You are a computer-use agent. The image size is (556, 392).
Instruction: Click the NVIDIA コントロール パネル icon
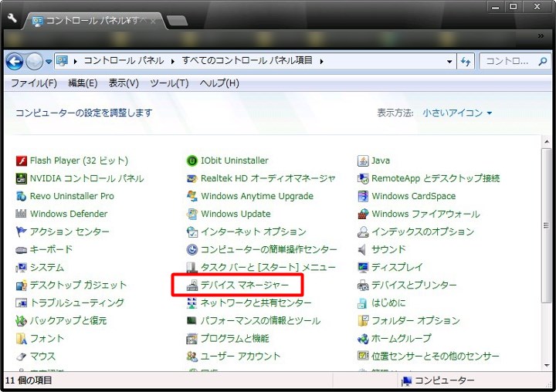click(x=22, y=178)
